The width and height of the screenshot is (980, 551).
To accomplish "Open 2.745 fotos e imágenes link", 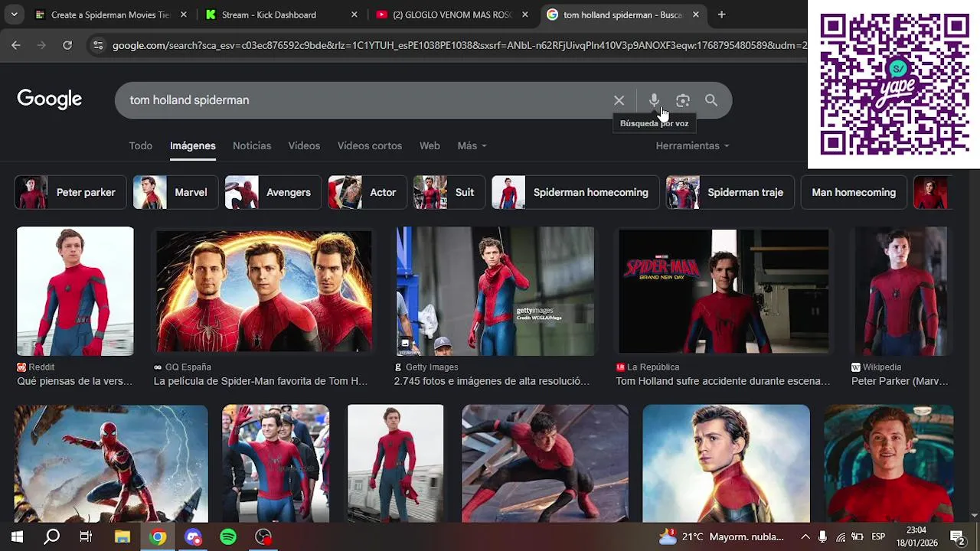I will [x=492, y=381].
